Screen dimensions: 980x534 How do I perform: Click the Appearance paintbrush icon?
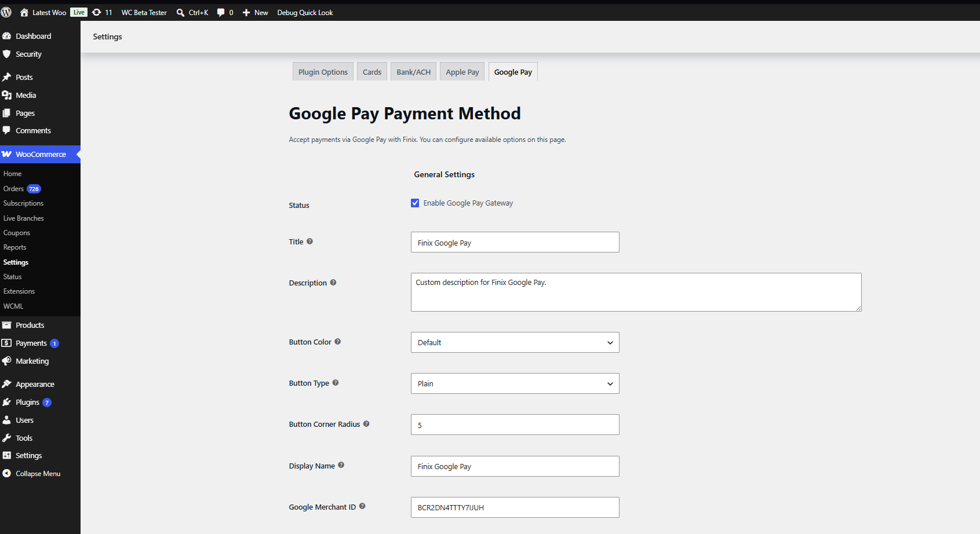click(x=7, y=384)
